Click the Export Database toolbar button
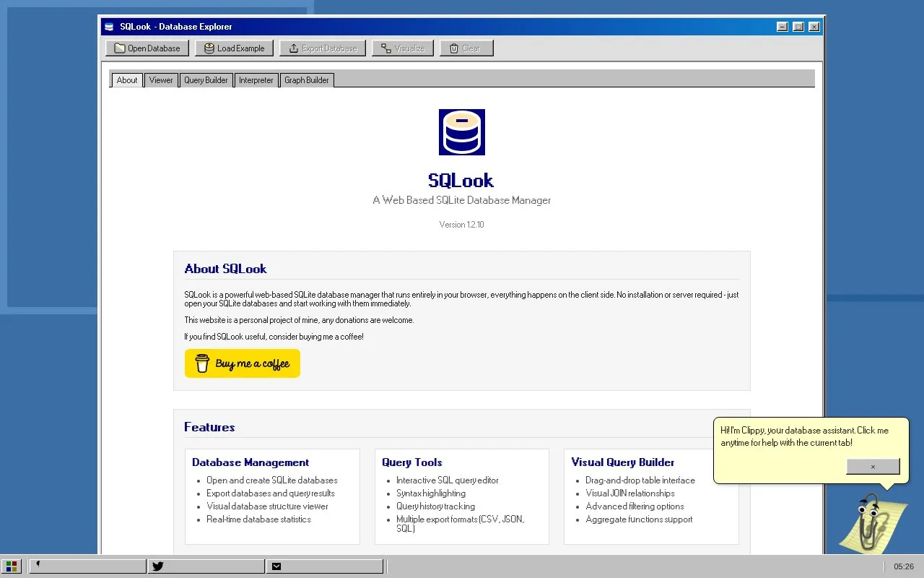The image size is (924, 578). tap(323, 48)
